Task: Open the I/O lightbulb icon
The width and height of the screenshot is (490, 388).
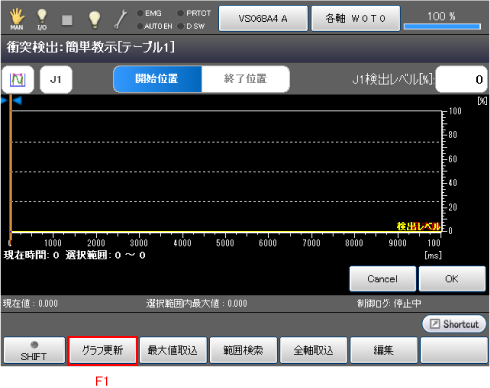Action: click(x=42, y=19)
